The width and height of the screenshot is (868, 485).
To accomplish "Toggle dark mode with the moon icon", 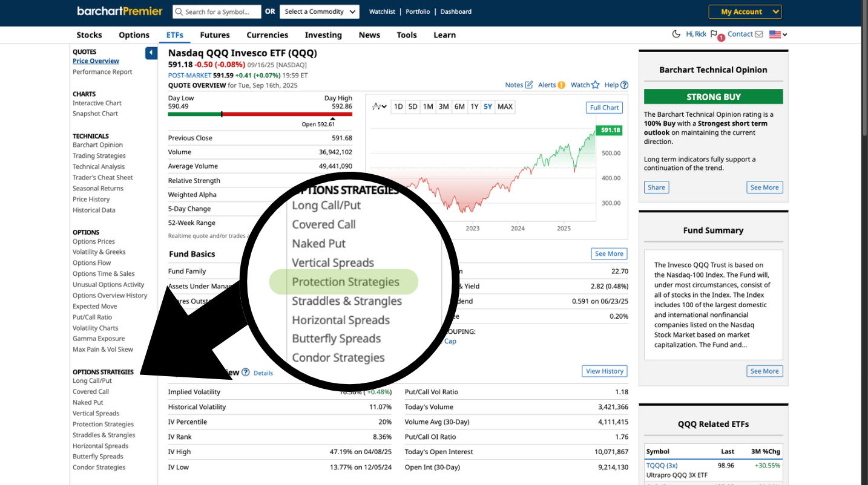I will [676, 34].
